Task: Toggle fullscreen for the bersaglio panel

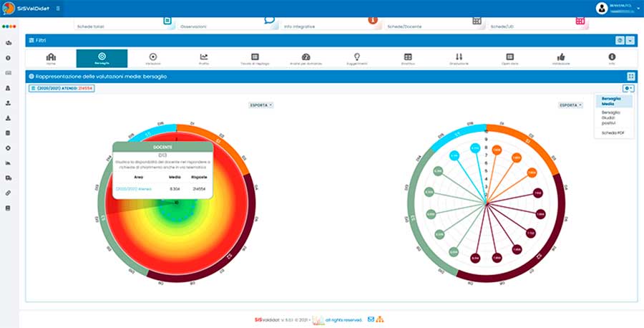Action: [630, 76]
